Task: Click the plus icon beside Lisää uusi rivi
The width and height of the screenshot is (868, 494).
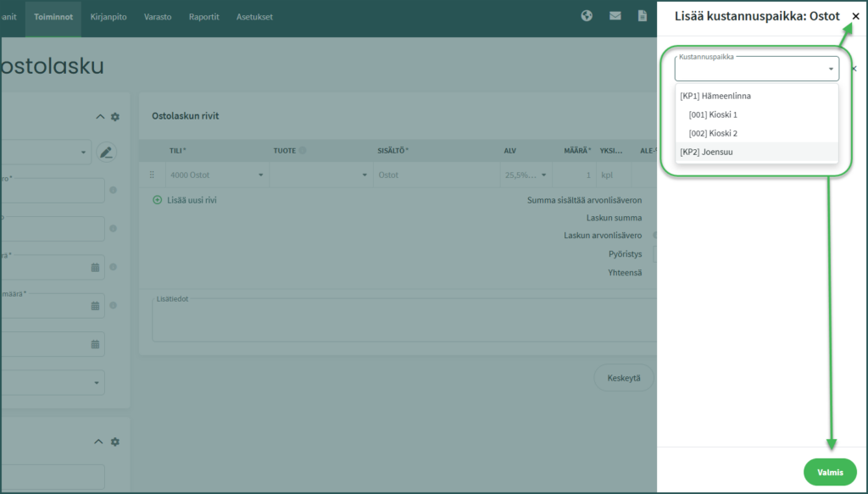Action: tap(157, 200)
